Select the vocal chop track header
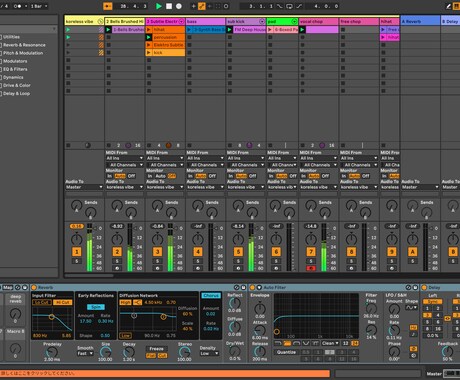This screenshot has height=380, width=460. (318, 21)
